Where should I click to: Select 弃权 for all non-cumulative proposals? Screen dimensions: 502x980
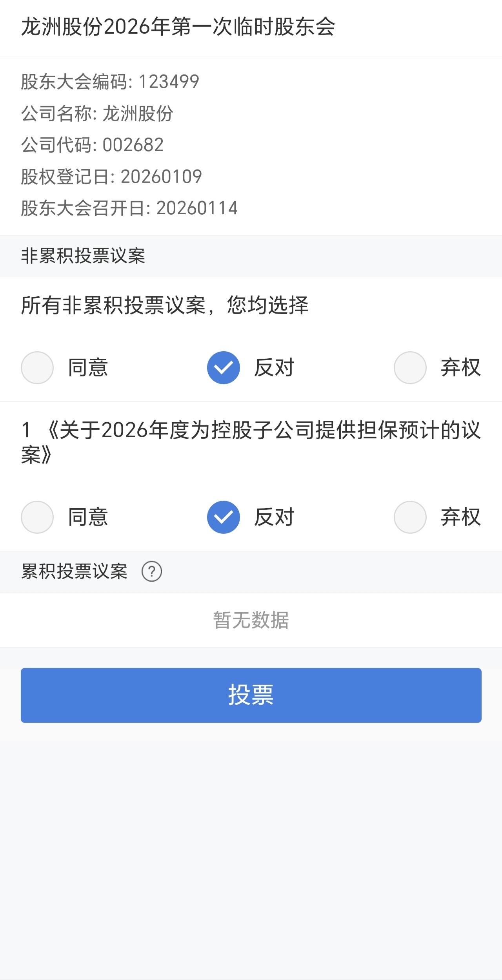[410, 368]
